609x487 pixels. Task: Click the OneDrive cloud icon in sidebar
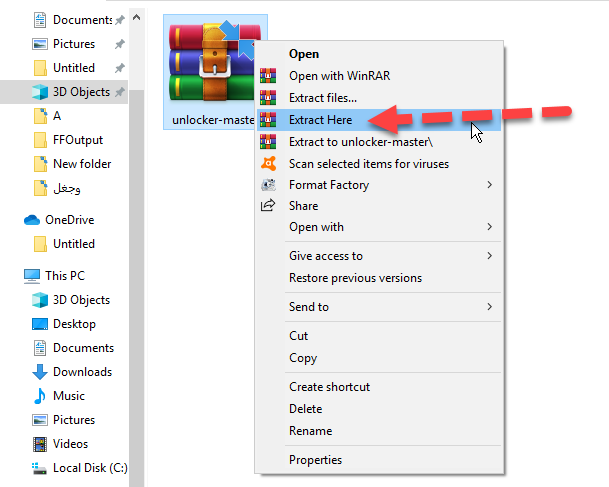click(33, 220)
